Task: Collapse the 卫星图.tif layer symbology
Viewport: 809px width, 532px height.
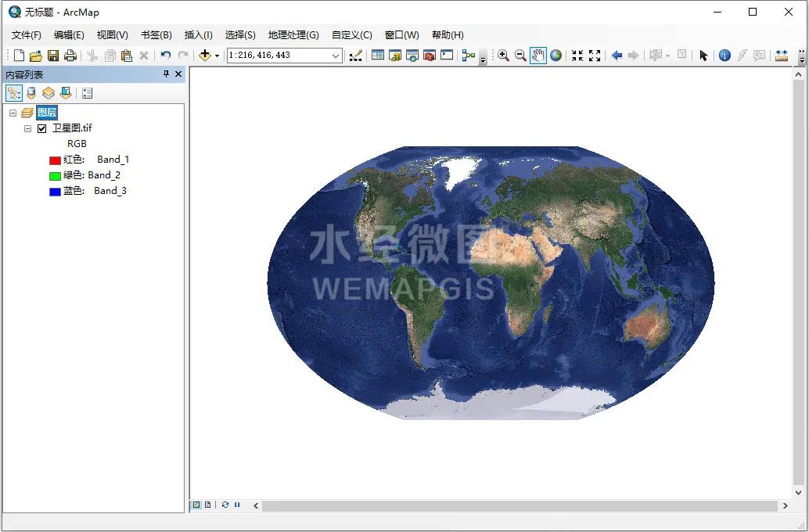Action: pos(27,128)
